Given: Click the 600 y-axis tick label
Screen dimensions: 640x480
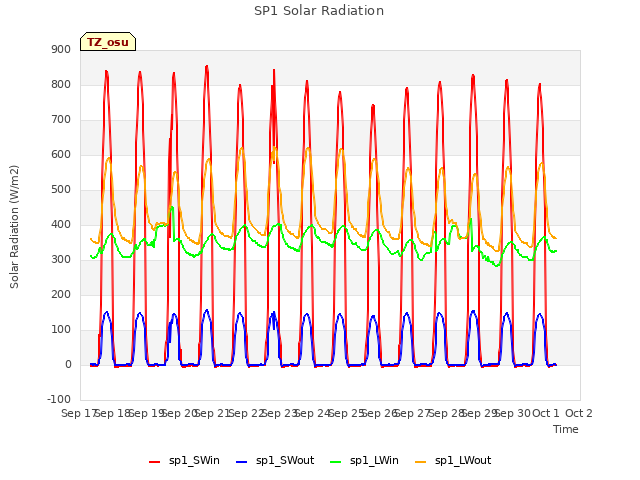Looking at the screenshot, I should (61, 154).
